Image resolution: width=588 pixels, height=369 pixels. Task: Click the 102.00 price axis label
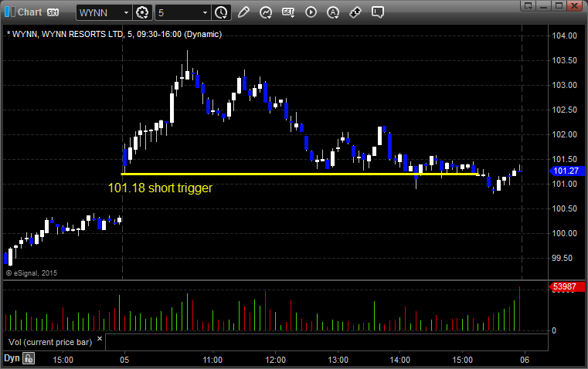[564, 135]
